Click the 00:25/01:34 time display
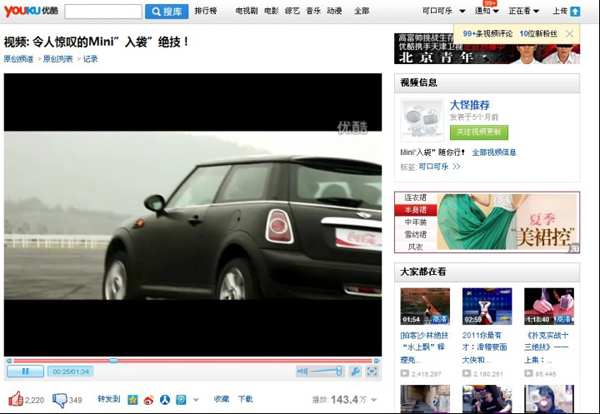This screenshot has width=600, height=414. [70, 371]
